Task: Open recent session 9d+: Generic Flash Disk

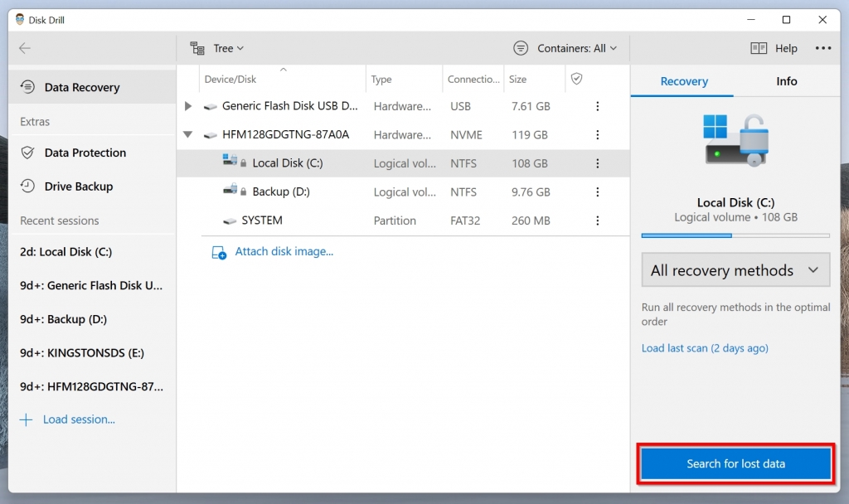Action: [92, 285]
